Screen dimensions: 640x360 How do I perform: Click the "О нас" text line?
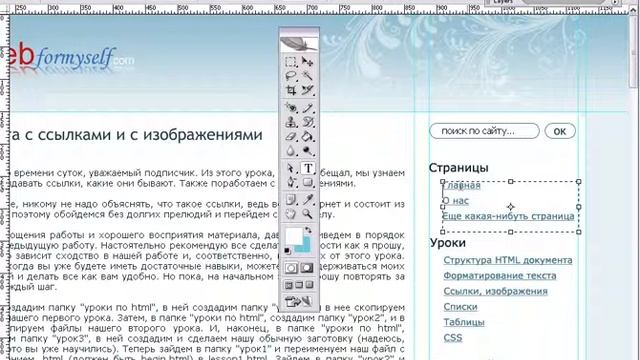(x=456, y=201)
